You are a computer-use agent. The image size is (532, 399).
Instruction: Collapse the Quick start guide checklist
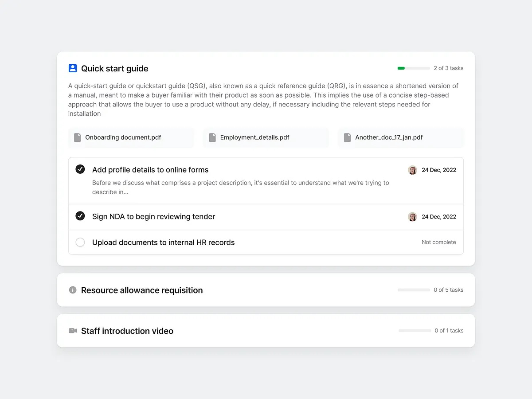114,68
